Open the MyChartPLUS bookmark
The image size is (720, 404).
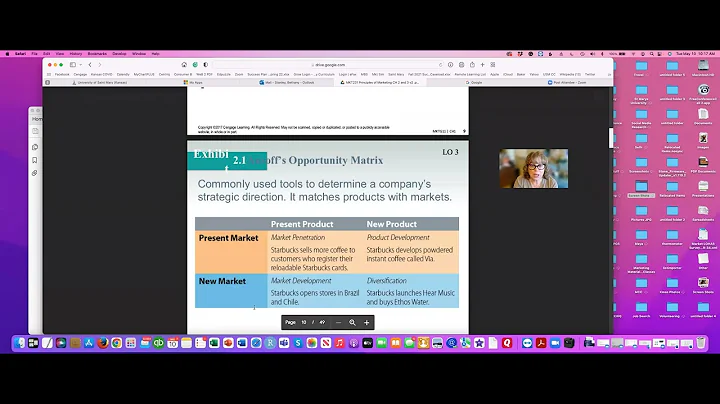click(x=144, y=74)
